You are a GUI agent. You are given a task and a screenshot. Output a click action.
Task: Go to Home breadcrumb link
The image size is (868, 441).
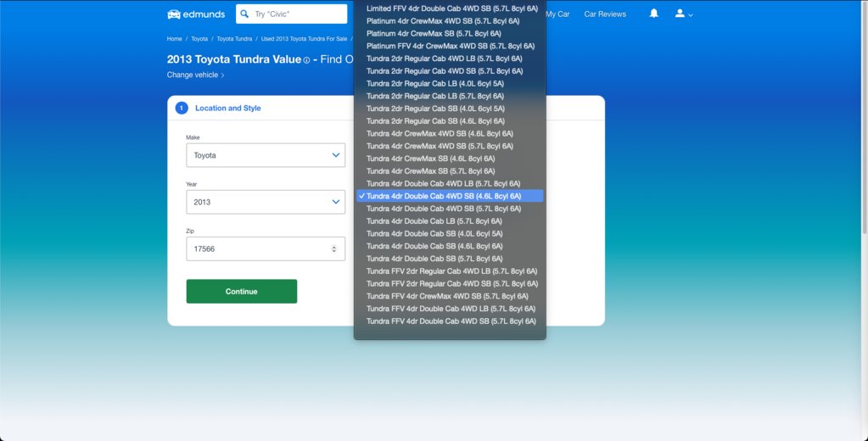pyautogui.click(x=175, y=39)
